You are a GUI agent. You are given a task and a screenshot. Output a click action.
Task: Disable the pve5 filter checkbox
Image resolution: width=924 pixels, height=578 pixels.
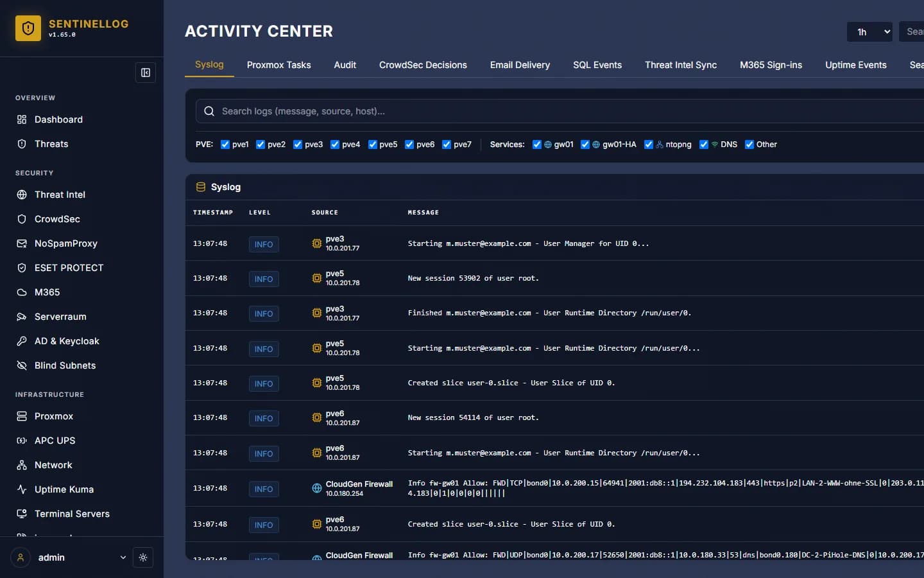click(373, 144)
